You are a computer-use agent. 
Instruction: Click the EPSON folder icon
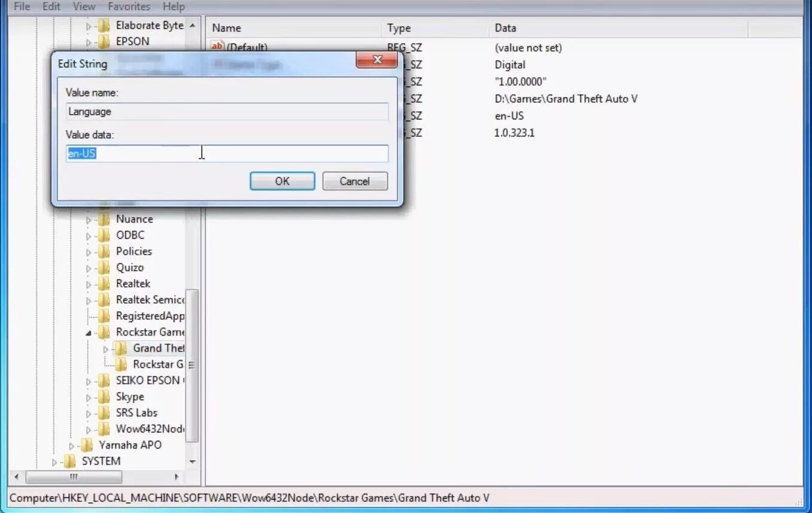click(104, 41)
